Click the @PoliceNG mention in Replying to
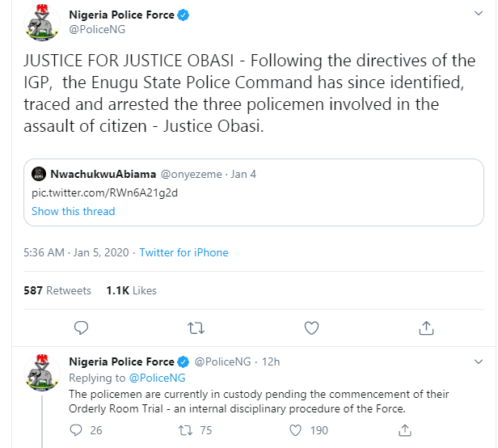 pyautogui.click(x=157, y=378)
